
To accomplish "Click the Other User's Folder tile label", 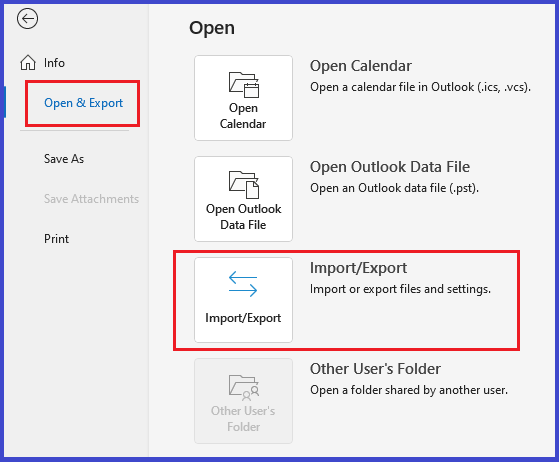I will coord(243,419).
